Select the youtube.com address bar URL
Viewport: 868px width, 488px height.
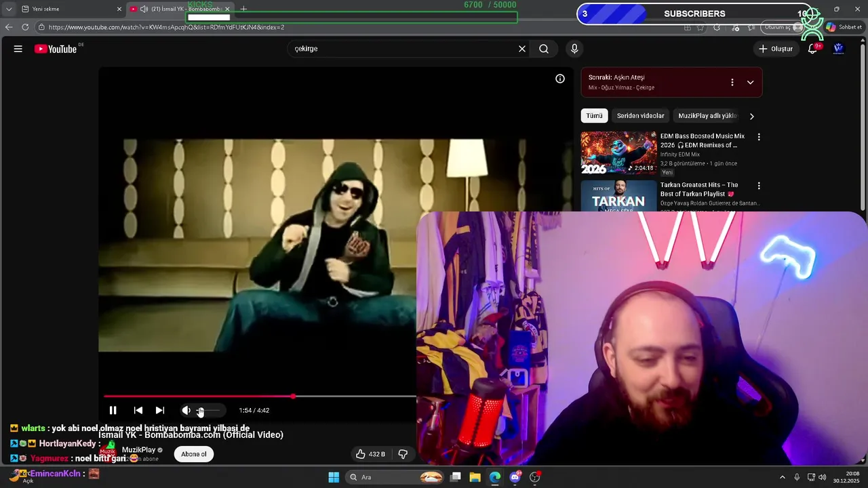tap(166, 27)
